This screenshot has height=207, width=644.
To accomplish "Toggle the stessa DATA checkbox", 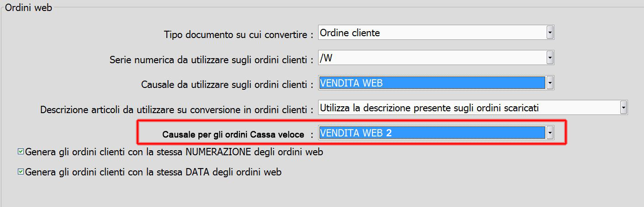I will tap(20, 172).
